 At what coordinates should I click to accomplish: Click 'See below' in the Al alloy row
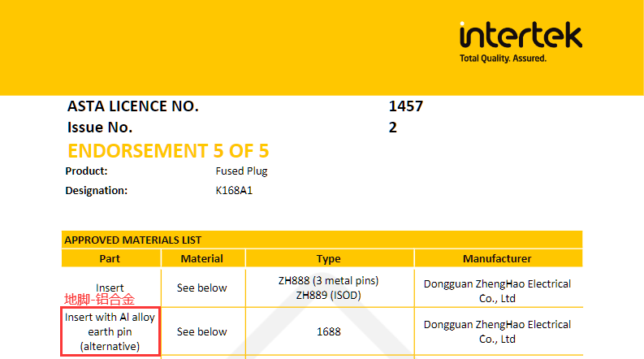coord(201,332)
